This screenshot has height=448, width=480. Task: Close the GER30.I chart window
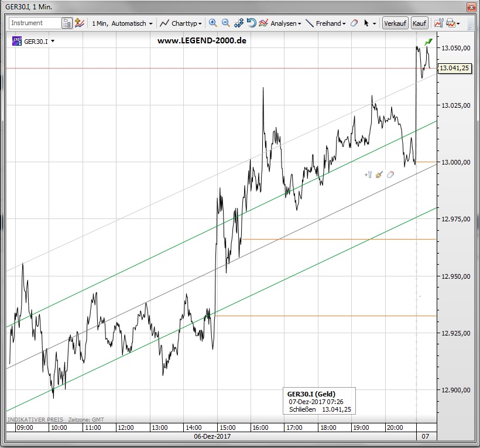point(471,7)
